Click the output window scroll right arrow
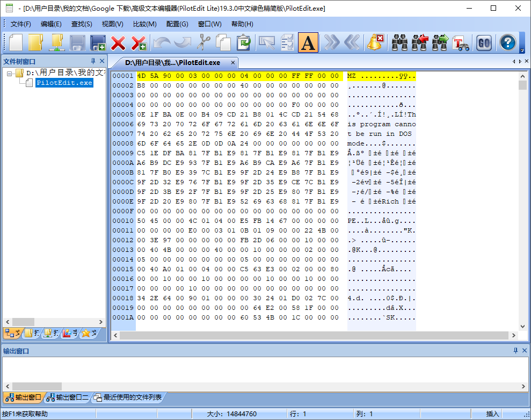 (523, 387)
